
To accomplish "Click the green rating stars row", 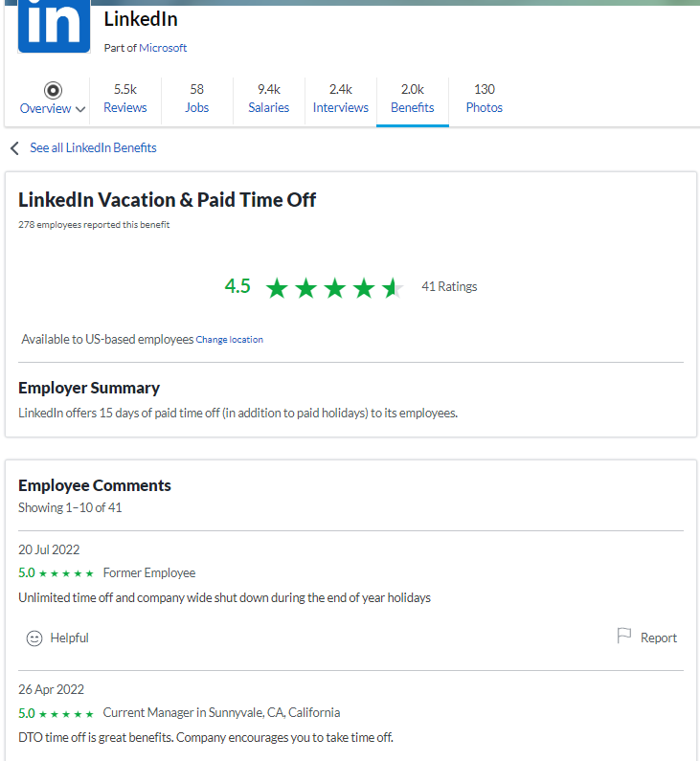I will [334, 287].
